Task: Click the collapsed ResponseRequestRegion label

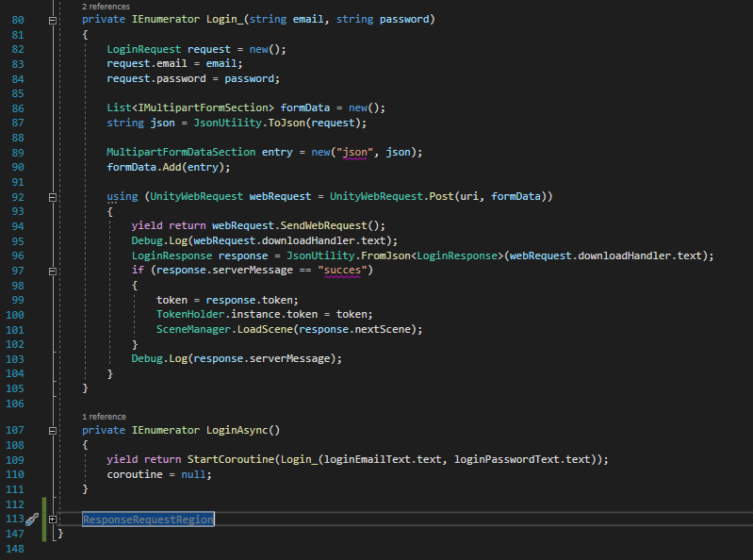Action: pos(148,519)
